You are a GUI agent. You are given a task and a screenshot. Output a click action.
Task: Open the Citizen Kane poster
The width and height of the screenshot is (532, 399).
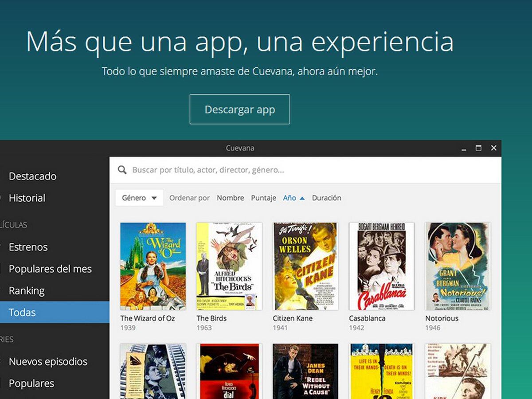305,266
